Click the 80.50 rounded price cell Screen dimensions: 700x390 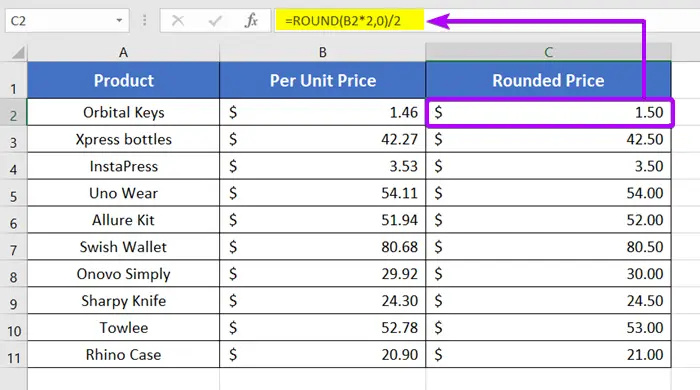(548, 247)
